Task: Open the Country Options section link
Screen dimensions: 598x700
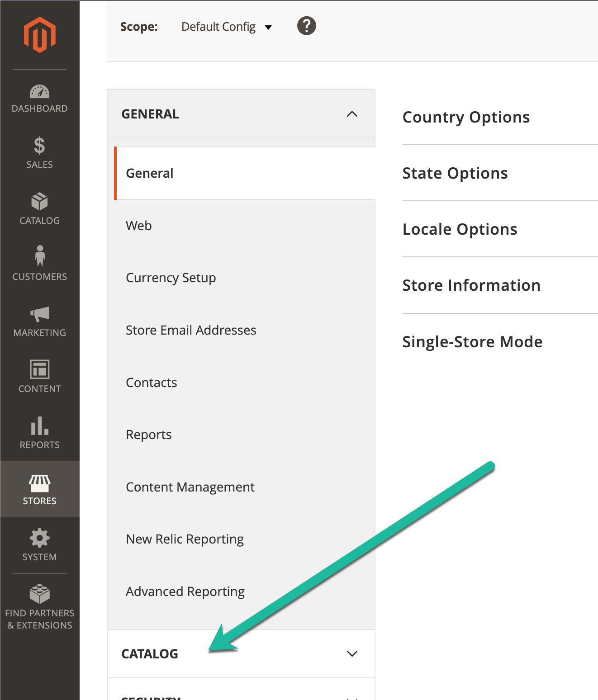Action: [x=466, y=117]
